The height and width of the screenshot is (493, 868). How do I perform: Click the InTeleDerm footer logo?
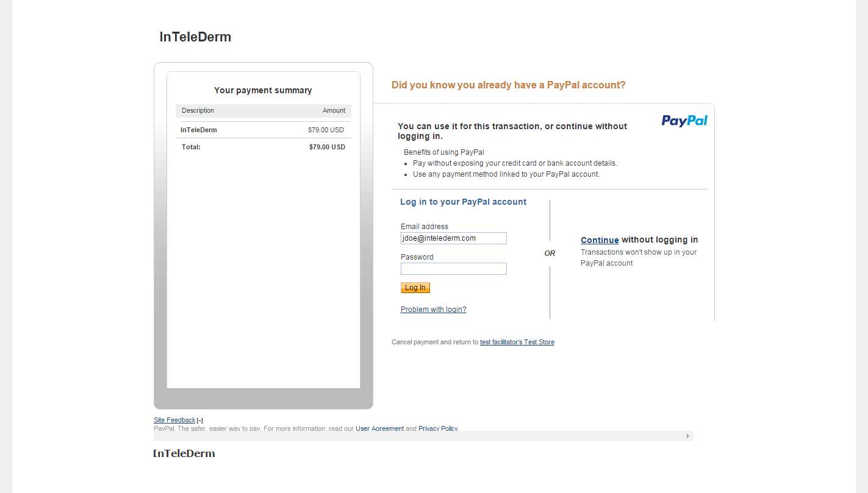click(184, 453)
